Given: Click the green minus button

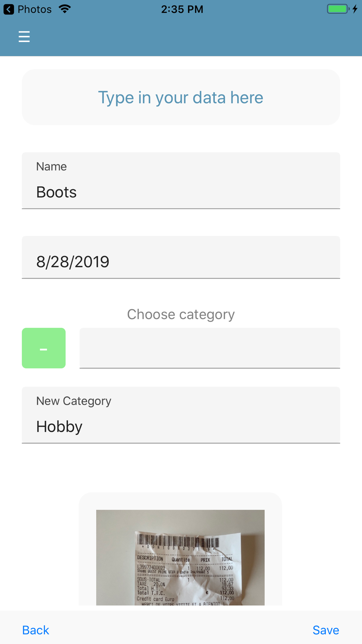Looking at the screenshot, I should coord(44,348).
